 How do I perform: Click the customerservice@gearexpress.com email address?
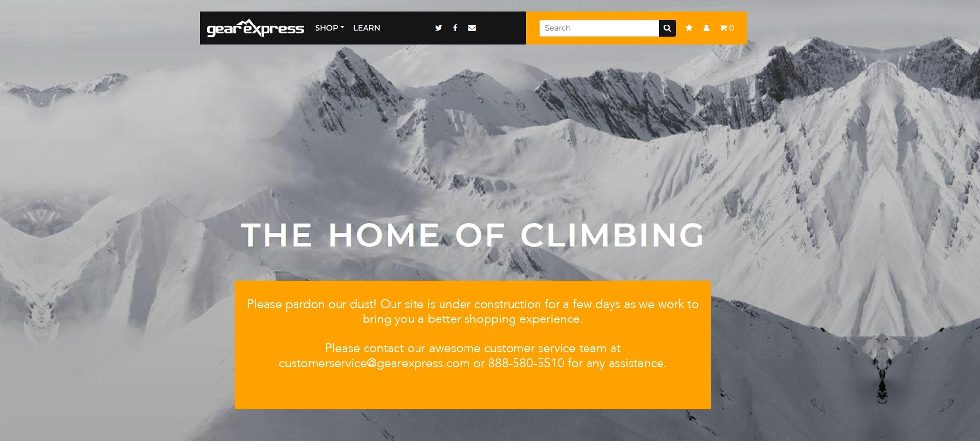click(x=374, y=363)
